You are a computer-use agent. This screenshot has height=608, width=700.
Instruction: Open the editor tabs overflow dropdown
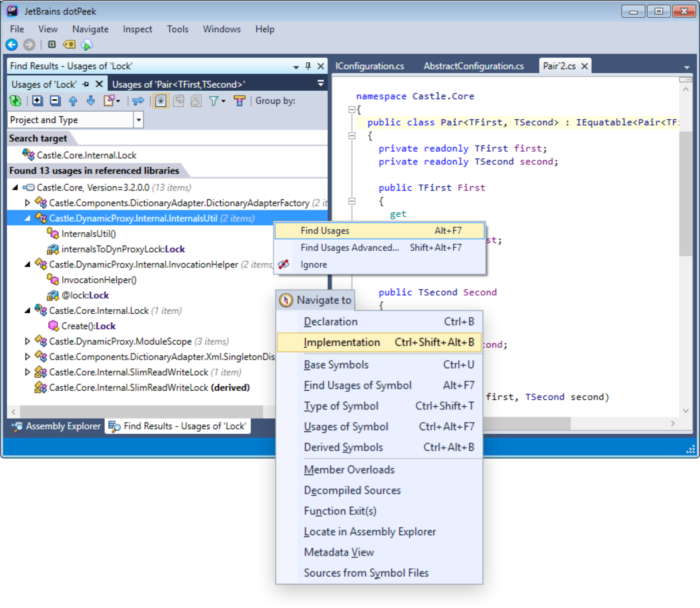click(687, 67)
